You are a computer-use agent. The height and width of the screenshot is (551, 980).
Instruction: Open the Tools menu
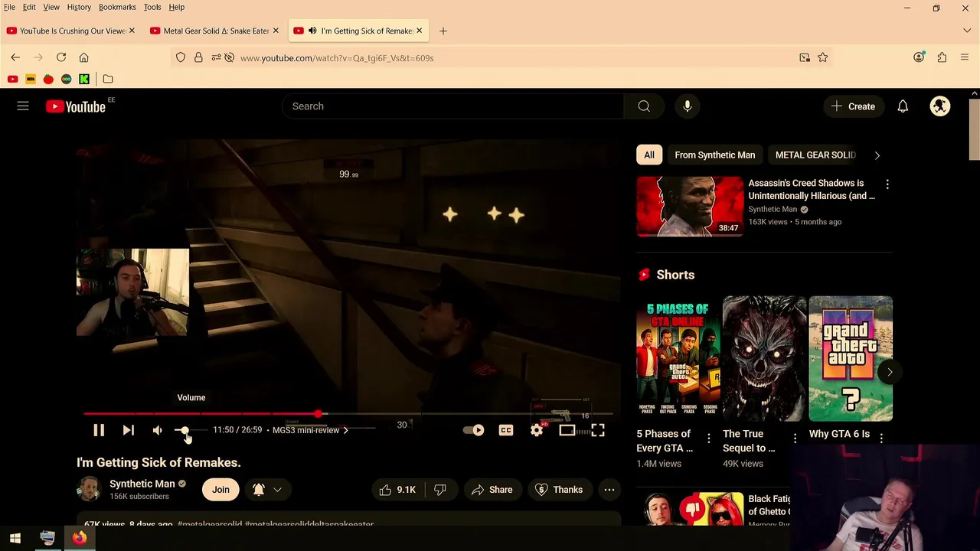(x=152, y=7)
